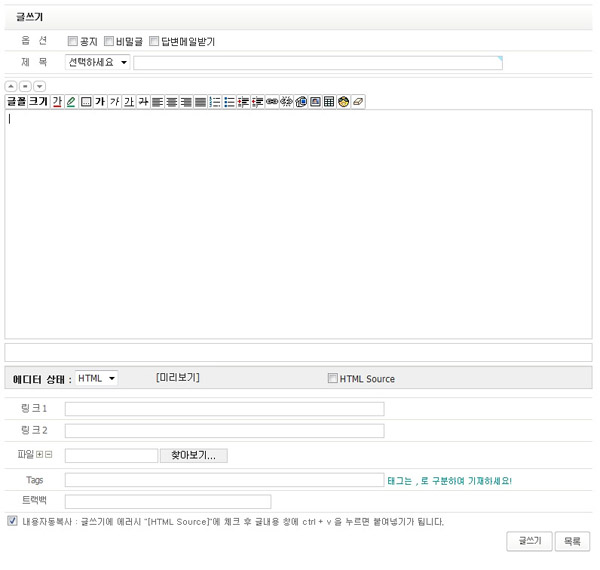This screenshot has height=570, width=600.
Task: Toggle bold 가 formatting
Action: point(100,102)
